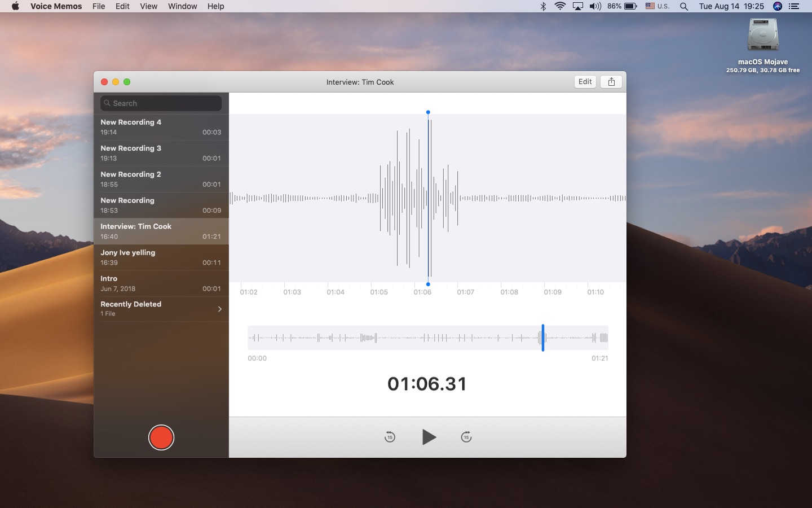Open the Wi-Fi status menu
Viewport: 812px width, 508px height.
(x=560, y=6)
